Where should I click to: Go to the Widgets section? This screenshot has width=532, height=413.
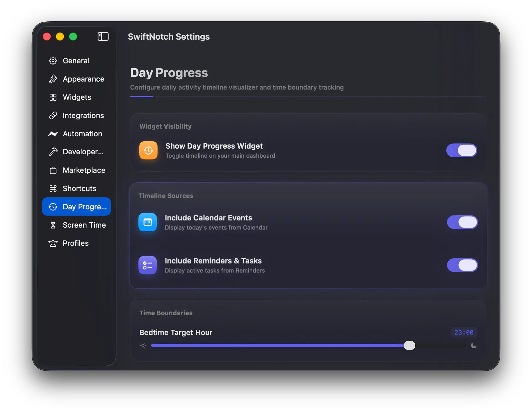pos(76,97)
